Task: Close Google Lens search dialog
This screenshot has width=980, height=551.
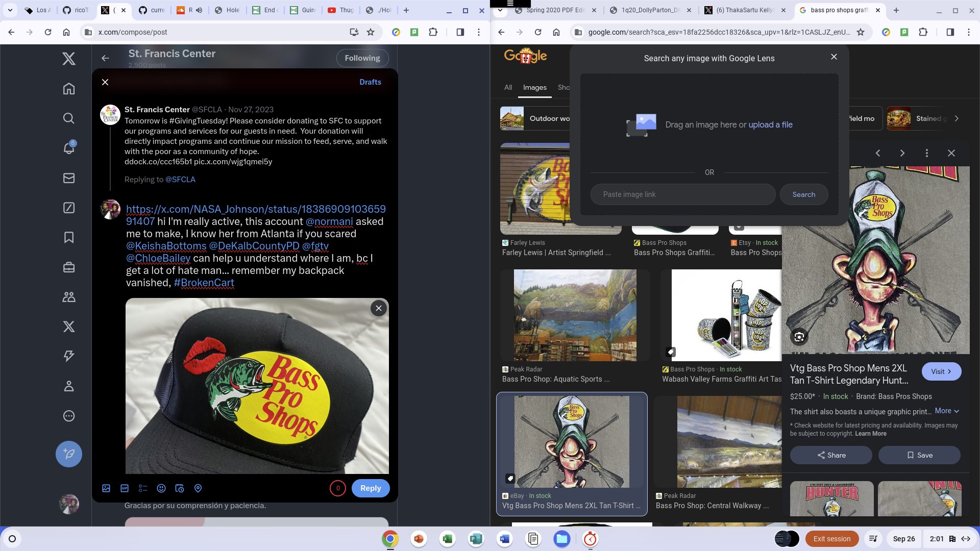Action: [x=834, y=57]
